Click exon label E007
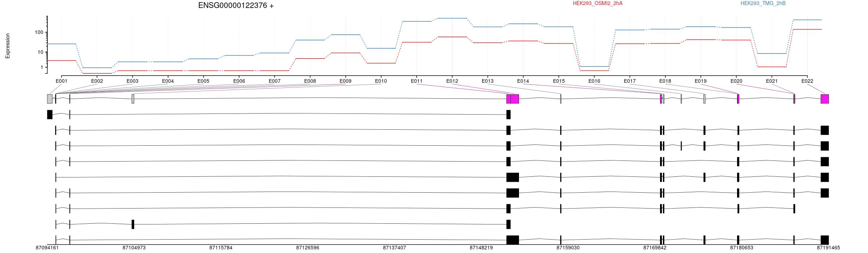868x253 pixels. (275, 81)
